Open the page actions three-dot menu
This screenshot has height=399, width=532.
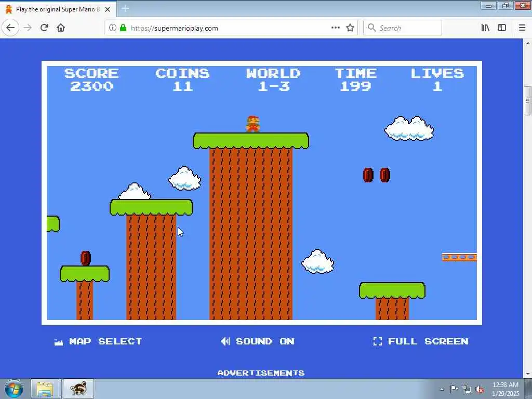pyautogui.click(x=336, y=28)
